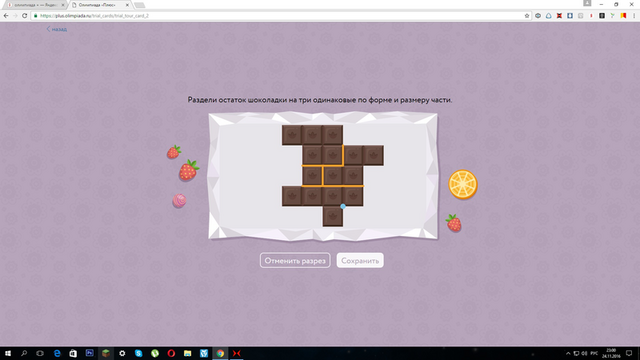Screen dimensions: 640x360
Task: Show hidden system tray icons
Action: point(568,353)
